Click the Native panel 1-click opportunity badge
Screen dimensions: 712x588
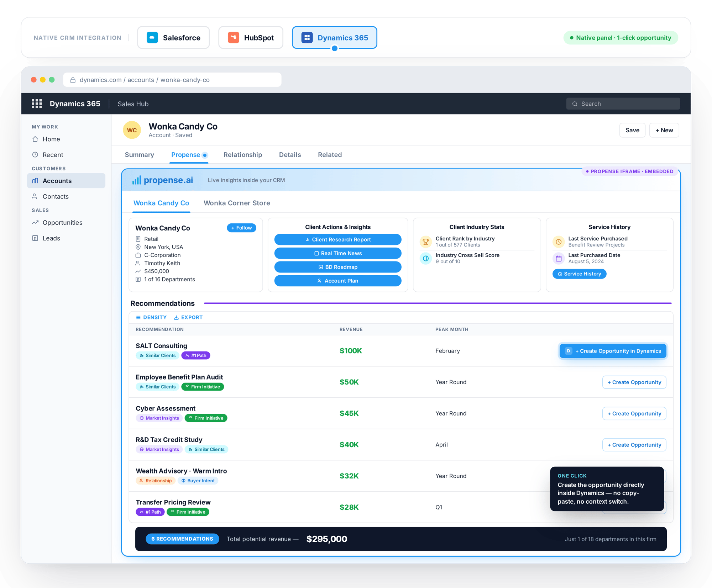point(621,38)
